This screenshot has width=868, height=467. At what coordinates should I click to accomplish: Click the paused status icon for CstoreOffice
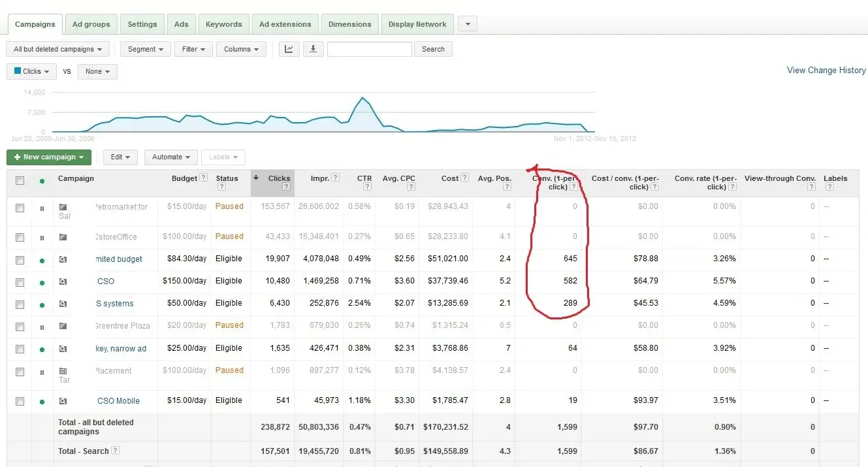click(x=42, y=237)
